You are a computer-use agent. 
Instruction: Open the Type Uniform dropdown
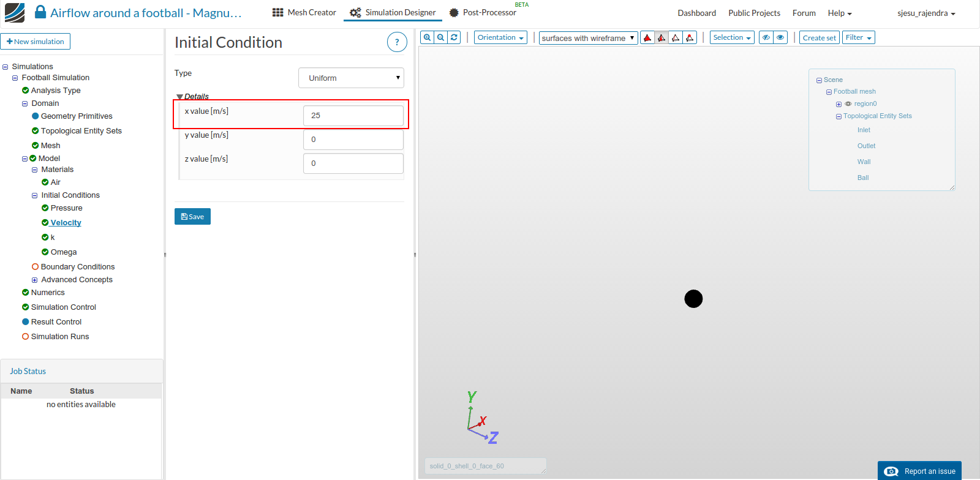pos(351,78)
